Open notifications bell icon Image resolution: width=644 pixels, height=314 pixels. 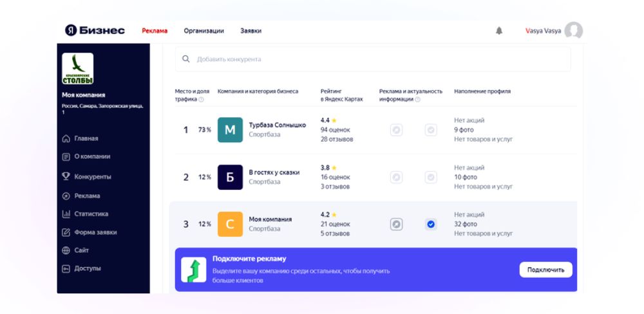pos(499,31)
